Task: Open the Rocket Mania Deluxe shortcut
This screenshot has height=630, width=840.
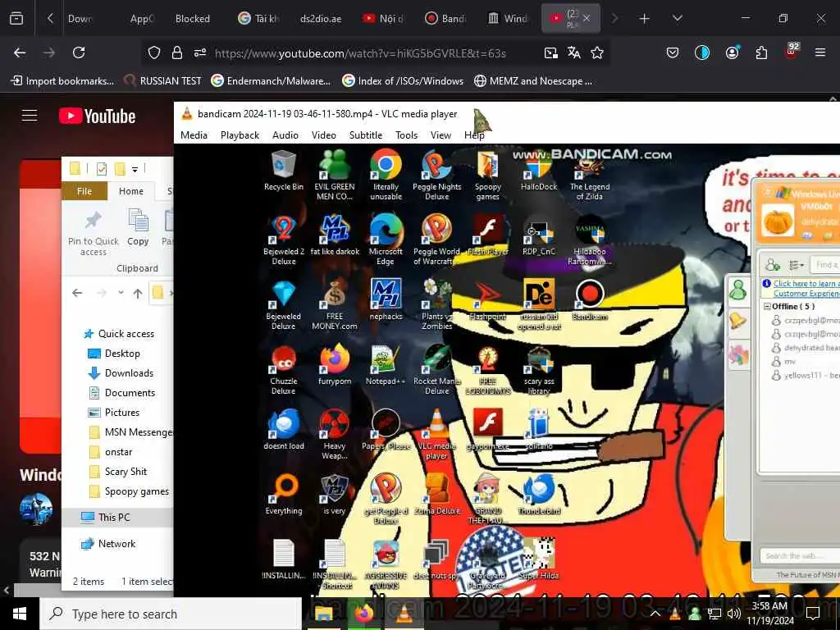Action: pyautogui.click(x=436, y=369)
